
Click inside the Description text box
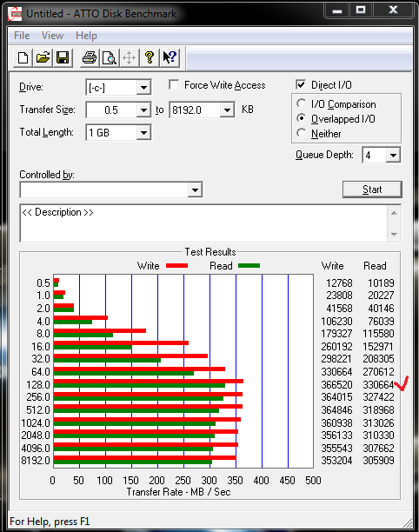point(203,223)
